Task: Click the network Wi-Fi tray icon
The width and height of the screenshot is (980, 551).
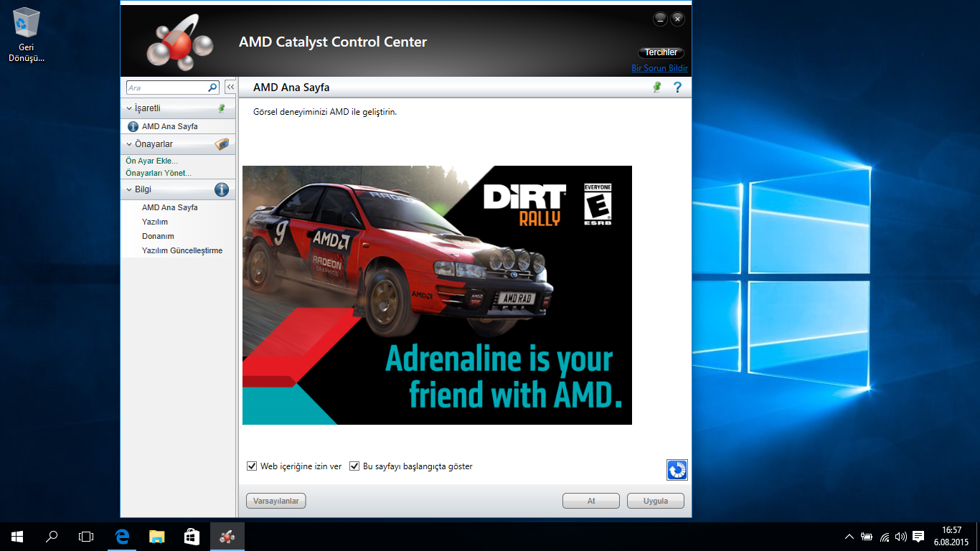Action: 885,537
